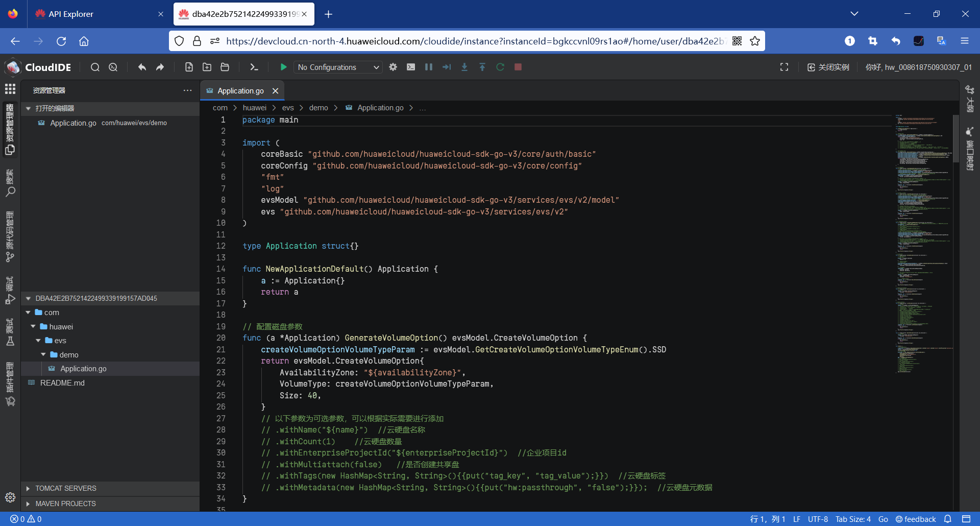Click the 关闭实例 button
This screenshot has width=980, height=526.
click(x=828, y=67)
